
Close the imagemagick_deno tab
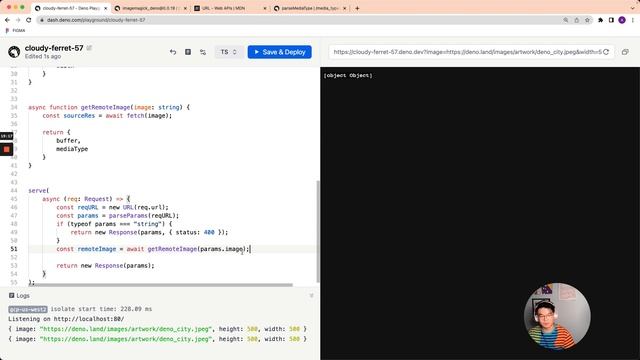pos(185,8)
